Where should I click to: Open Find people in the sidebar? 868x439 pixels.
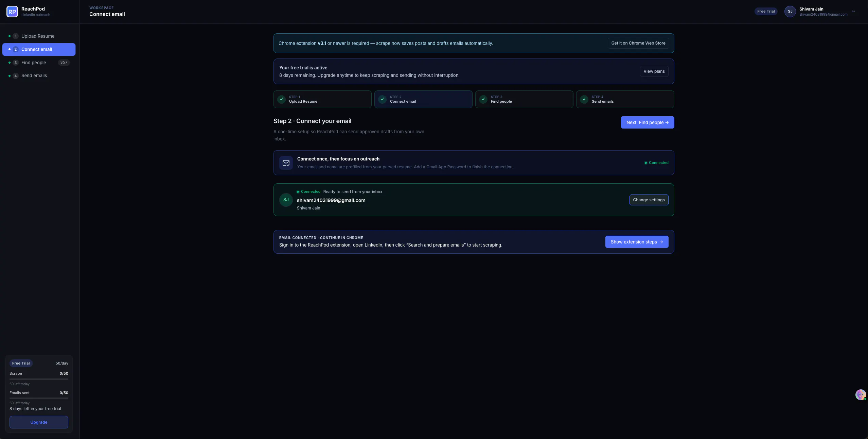point(39,63)
